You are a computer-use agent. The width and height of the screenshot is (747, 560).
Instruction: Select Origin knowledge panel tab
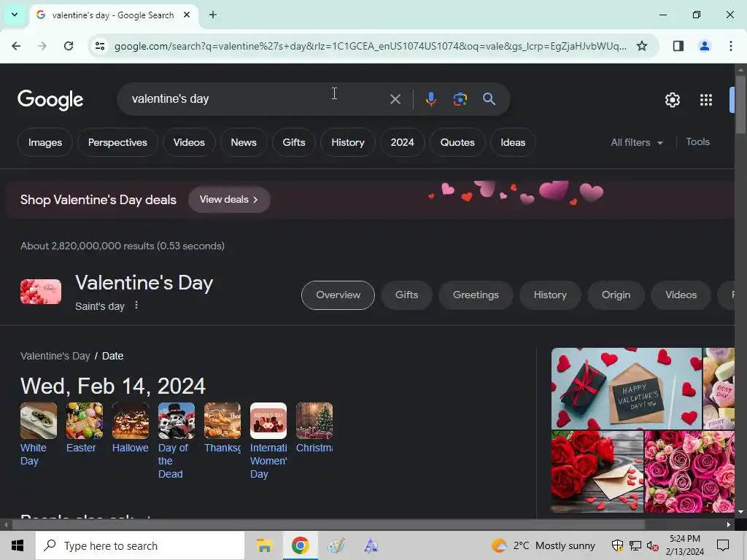tap(616, 295)
